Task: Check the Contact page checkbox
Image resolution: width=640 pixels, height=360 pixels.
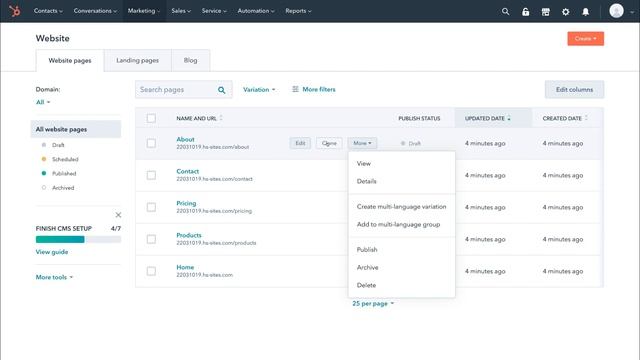Action: tap(151, 175)
